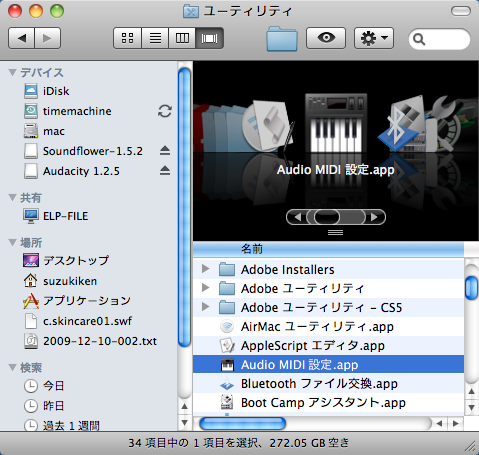Viewport: 479px width, 455px height.
Task: Collapse the 検索 section
Action: coord(13,367)
